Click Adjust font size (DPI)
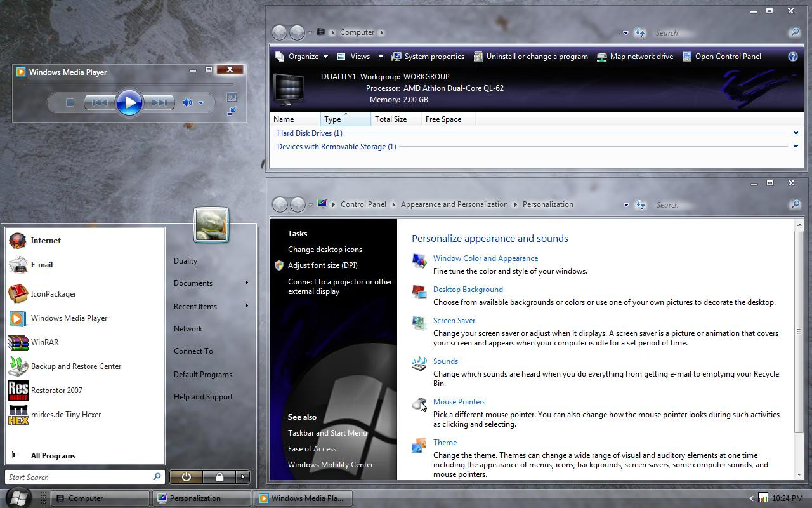 pos(322,265)
